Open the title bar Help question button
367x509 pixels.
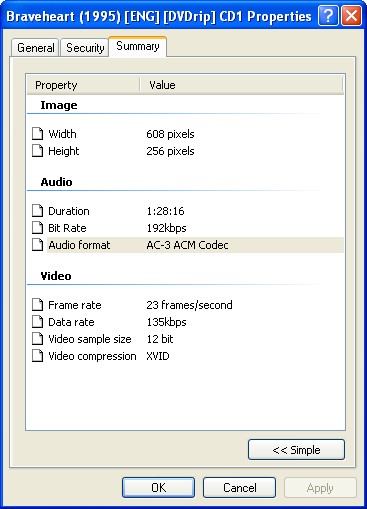coord(328,15)
